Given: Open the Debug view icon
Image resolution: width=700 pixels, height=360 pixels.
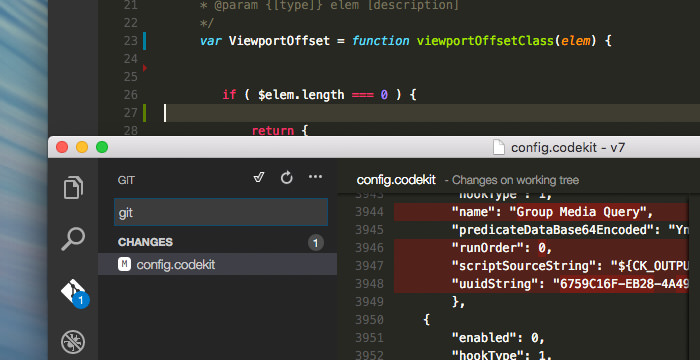Looking at the screenshot, I should tap(73, 343).
